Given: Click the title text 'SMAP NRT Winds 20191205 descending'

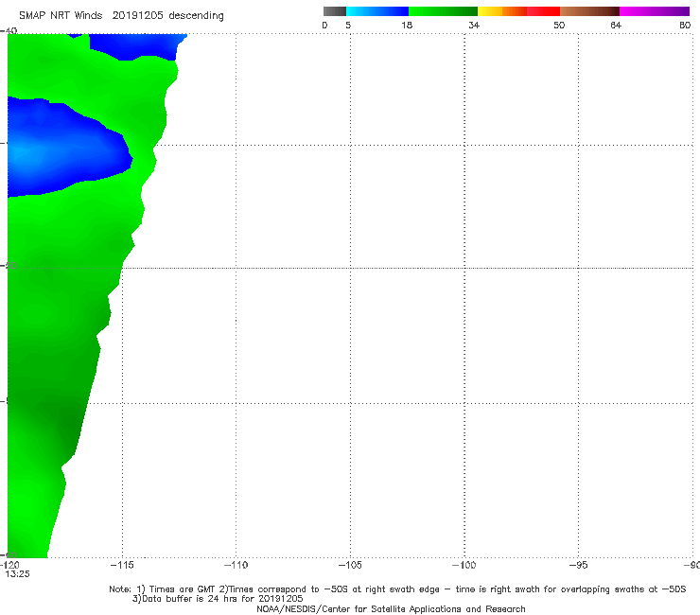Looking at the screenshot, I should point(121,16).
